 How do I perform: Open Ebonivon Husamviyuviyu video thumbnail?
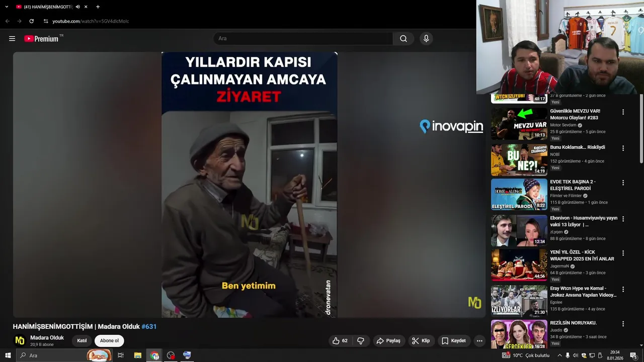(x=519, y=231)
